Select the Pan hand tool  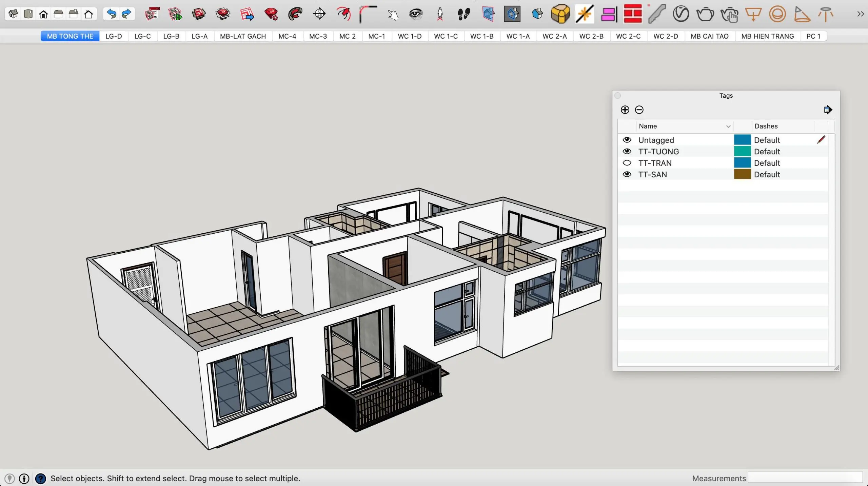pyautogui.click(x=393, y=15)
